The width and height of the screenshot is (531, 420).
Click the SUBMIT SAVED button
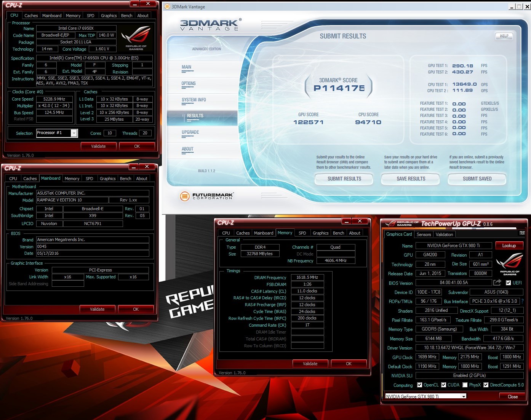click(477, 179)
